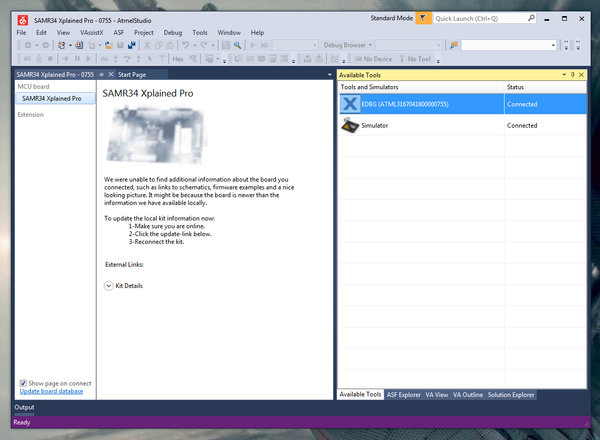Open the Window menu
The height and width of the screenshot is (440, 600).
coord(229,33)
